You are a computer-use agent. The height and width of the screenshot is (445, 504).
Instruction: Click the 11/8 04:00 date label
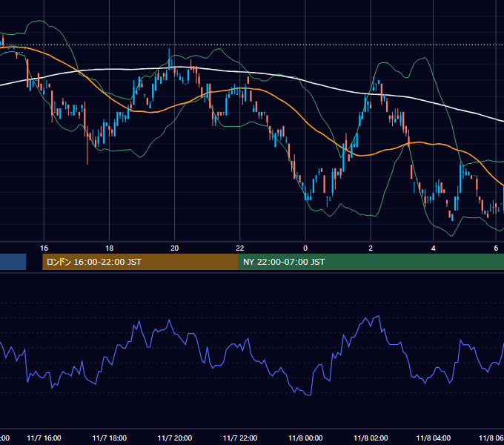pos(434,438)
